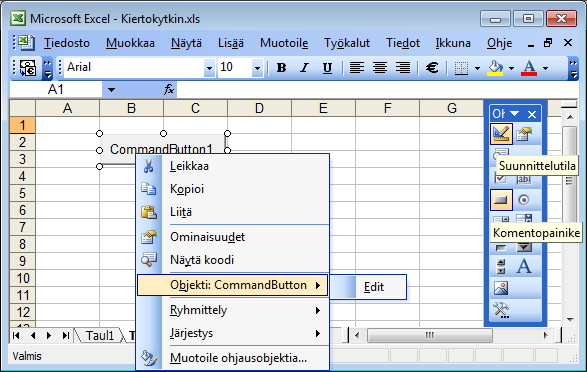Open the Arial font name dropdown
This screenshot has height=372, width=587.
pyautogui.click(x=209, y=68)
